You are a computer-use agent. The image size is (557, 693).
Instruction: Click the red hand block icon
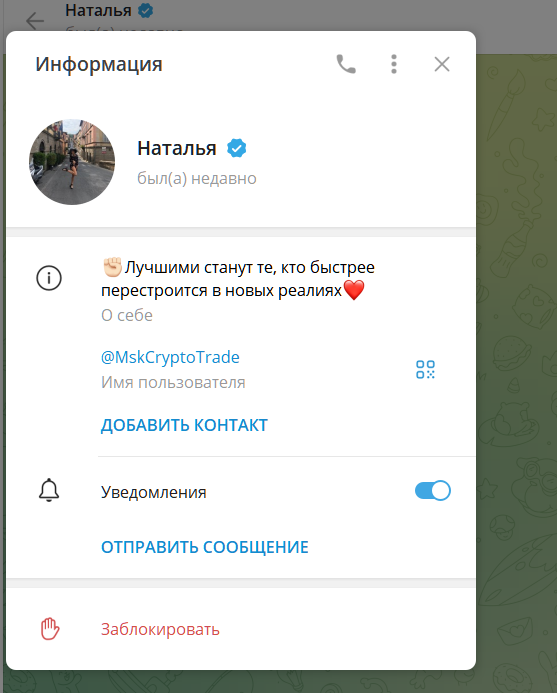click(x=50, y=629)
